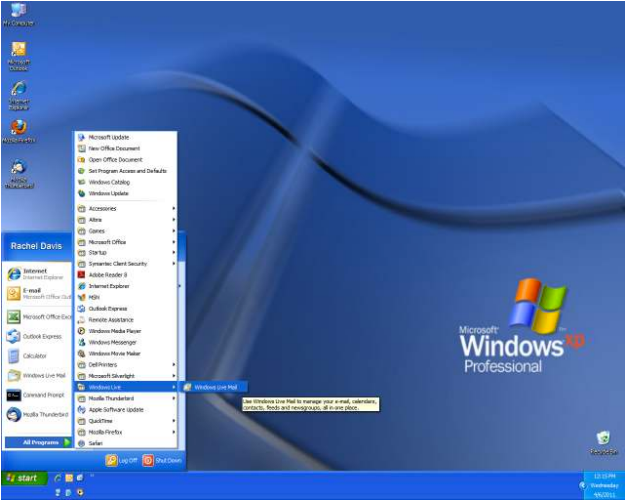This screenshot has width=625, height=500.
Task: Launch Windows Messenger
Action: (126, 342)
